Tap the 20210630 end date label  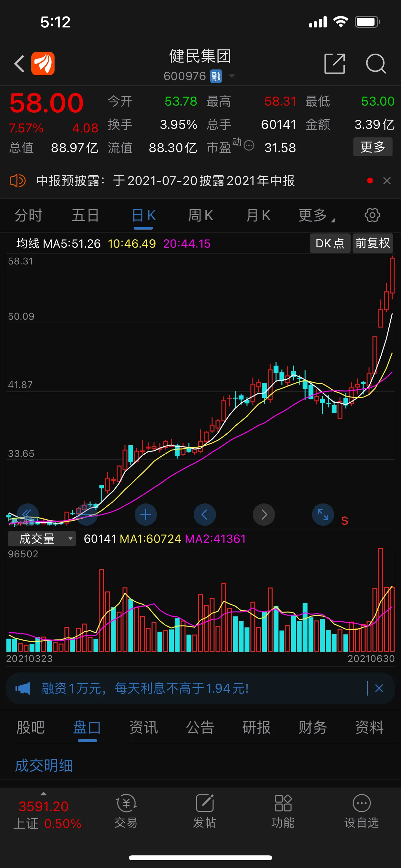point(371,658)
